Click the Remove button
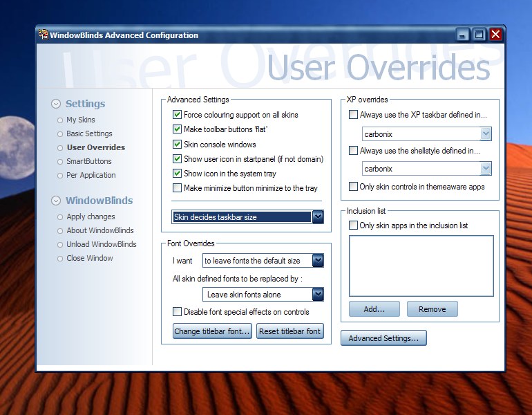The image size is (532, 415). coord(433,309)
